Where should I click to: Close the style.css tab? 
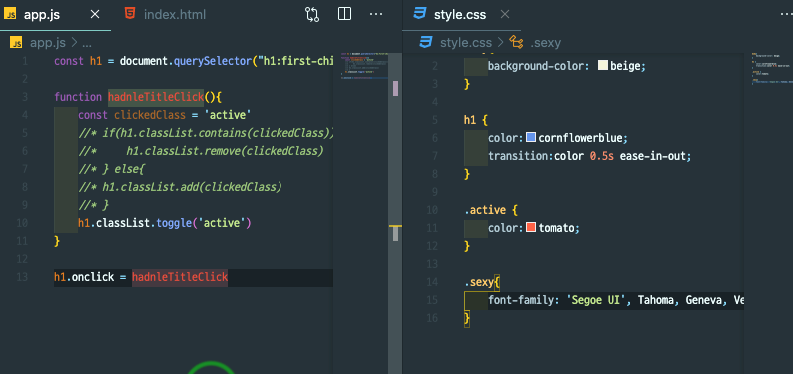click(505, 15)
